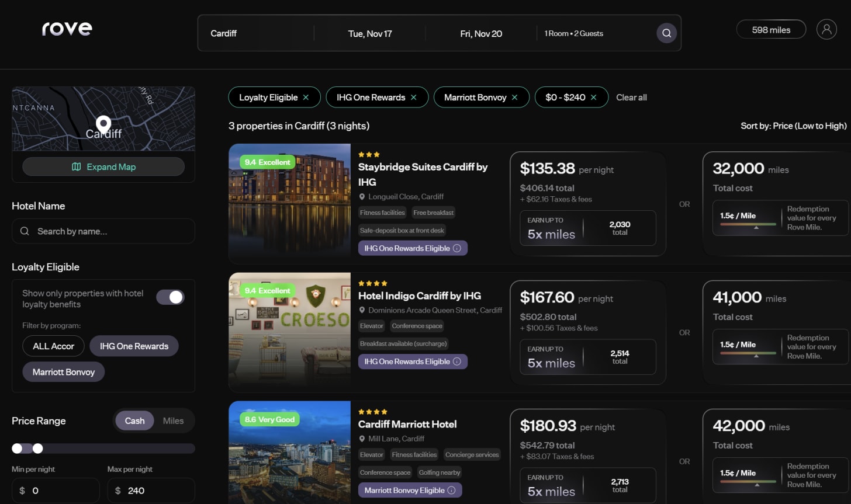Open the Tue, Nov 17 check-in date picker
Viewport: 851px width, 504px height.
tap(370, 33)
